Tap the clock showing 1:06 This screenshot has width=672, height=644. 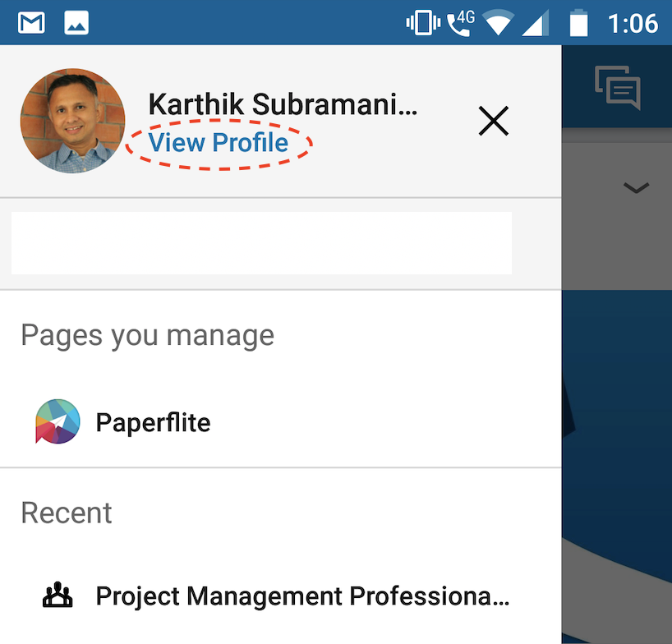click(x=633, y=23)
